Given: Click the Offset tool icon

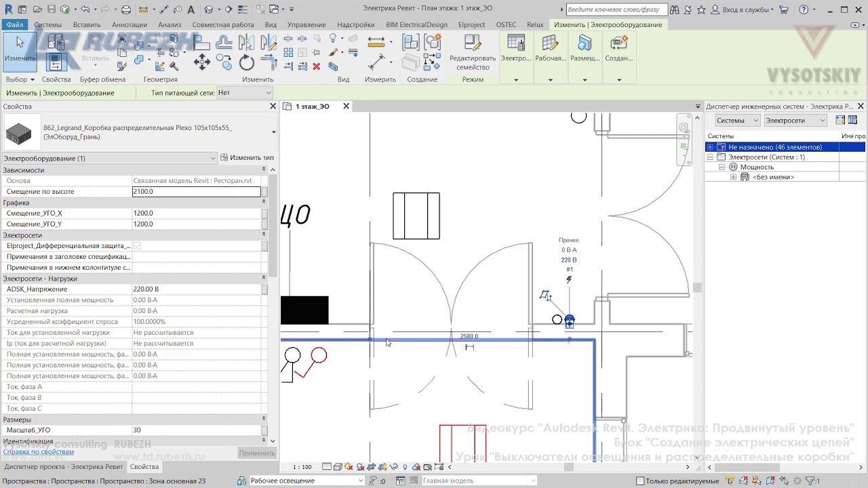Looking at the screenshot, I should (224, 43).
